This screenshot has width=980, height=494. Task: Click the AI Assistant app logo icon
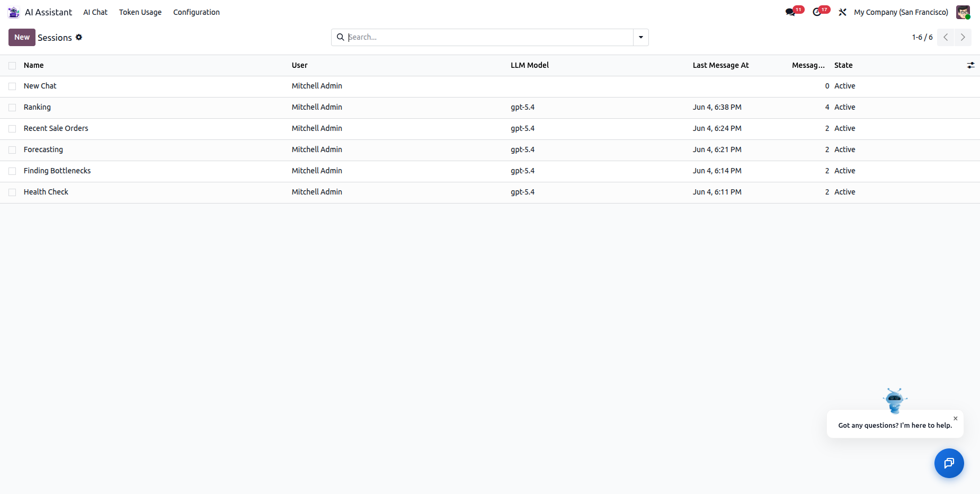pyautogui.click(x=14, y=12)
